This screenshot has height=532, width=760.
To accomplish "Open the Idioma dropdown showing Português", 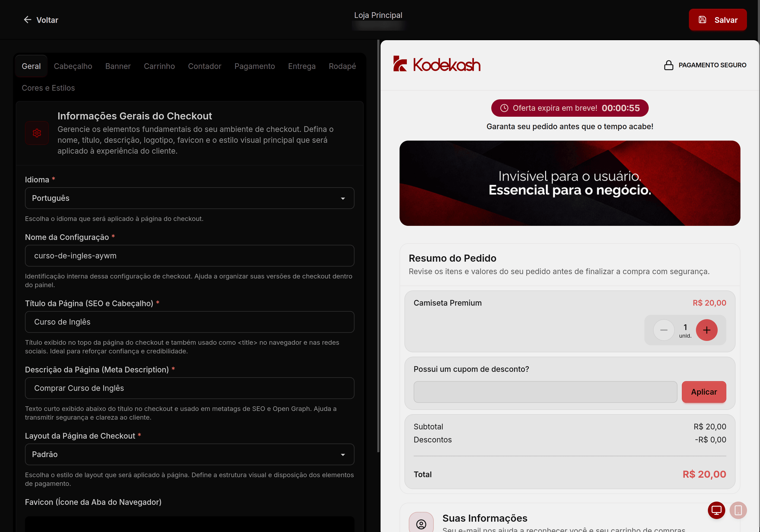I will [189, 198].
